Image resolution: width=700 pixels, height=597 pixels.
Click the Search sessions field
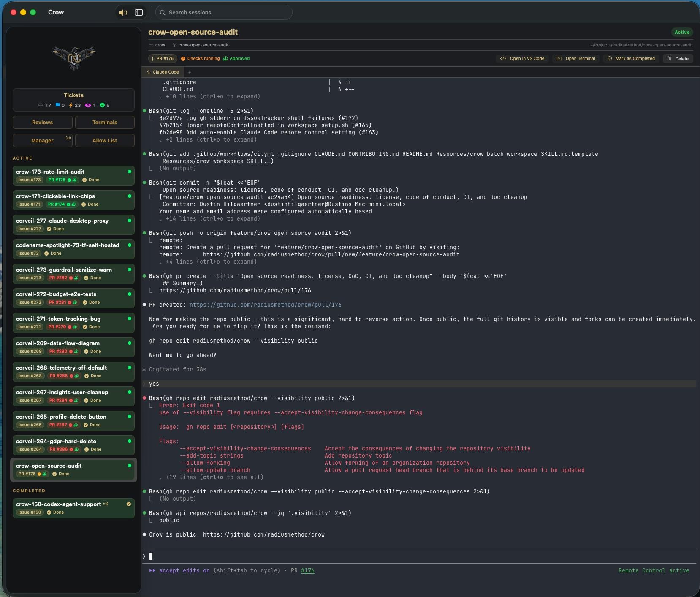[x=224, y=13]
